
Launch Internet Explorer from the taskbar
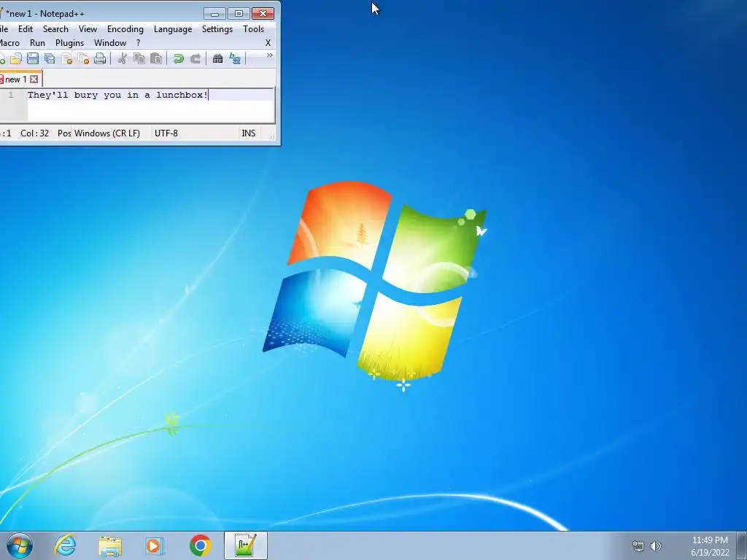click(x=65, y=545)
